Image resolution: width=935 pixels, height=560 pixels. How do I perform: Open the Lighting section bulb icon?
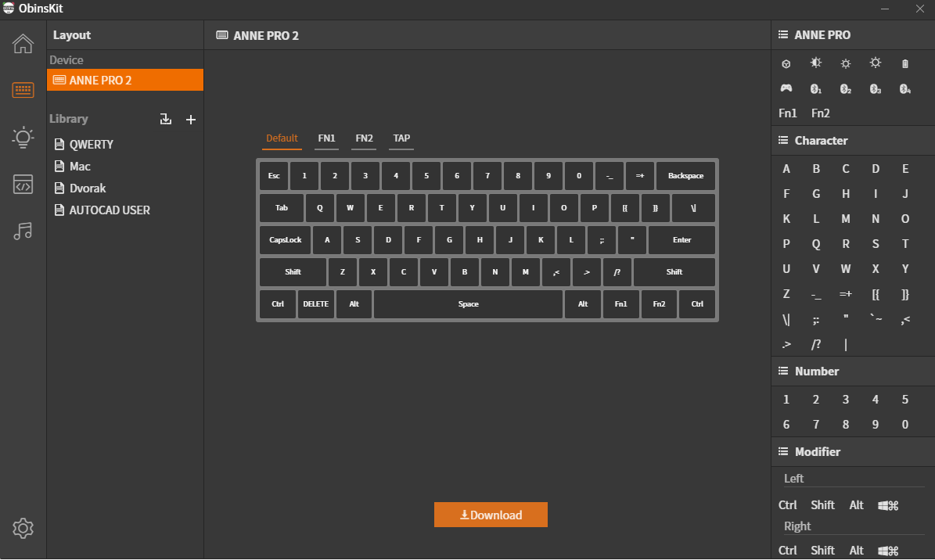pos(23,138)
